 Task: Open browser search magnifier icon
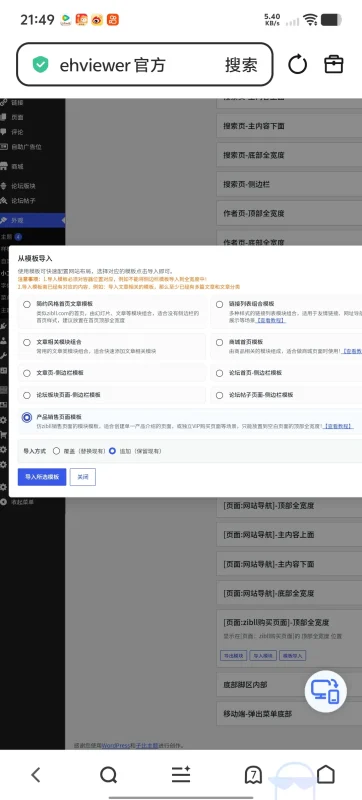tap(109, 775)
